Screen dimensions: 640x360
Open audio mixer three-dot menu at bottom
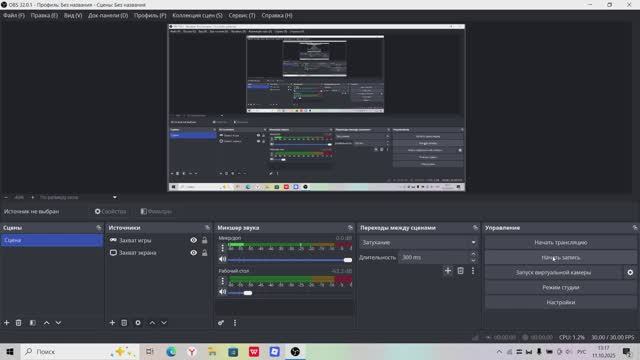click(235, 322)
